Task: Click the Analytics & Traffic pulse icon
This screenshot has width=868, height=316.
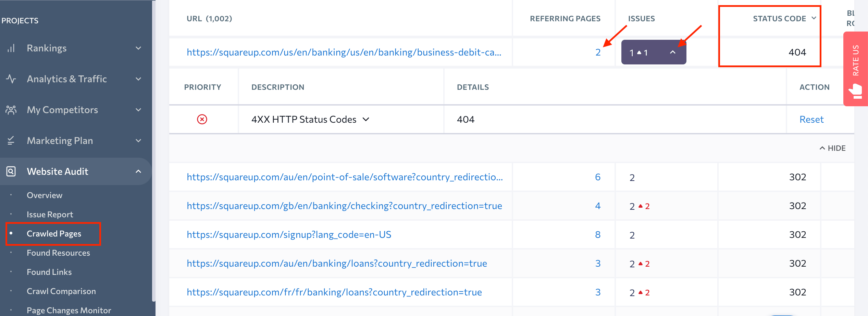Action: click(11, 79)
